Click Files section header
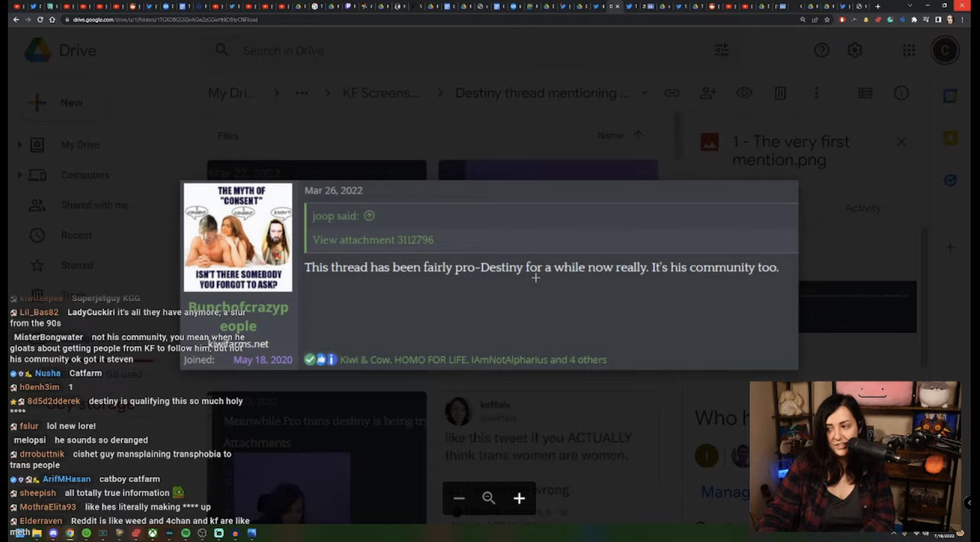Image resolution: width=980 pixels, height=542 pixels. click(228, 136)
